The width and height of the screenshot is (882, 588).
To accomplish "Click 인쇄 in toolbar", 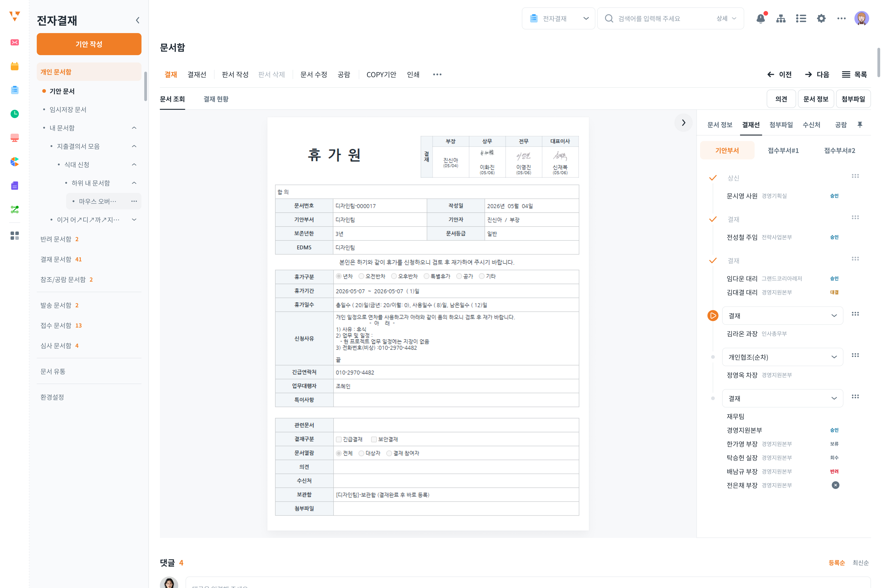I will pos(413,75).
